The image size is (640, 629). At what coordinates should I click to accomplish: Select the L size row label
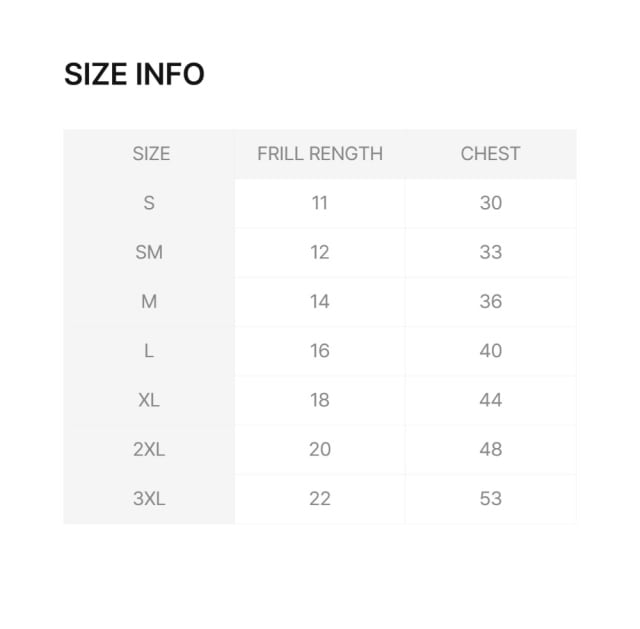[149, 351]
